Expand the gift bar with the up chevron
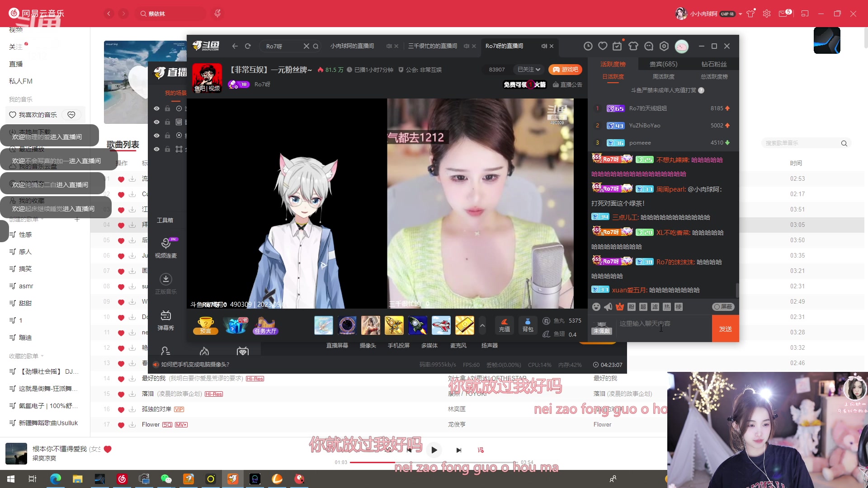This screenshot has height=488, width=868. point(482,325)
